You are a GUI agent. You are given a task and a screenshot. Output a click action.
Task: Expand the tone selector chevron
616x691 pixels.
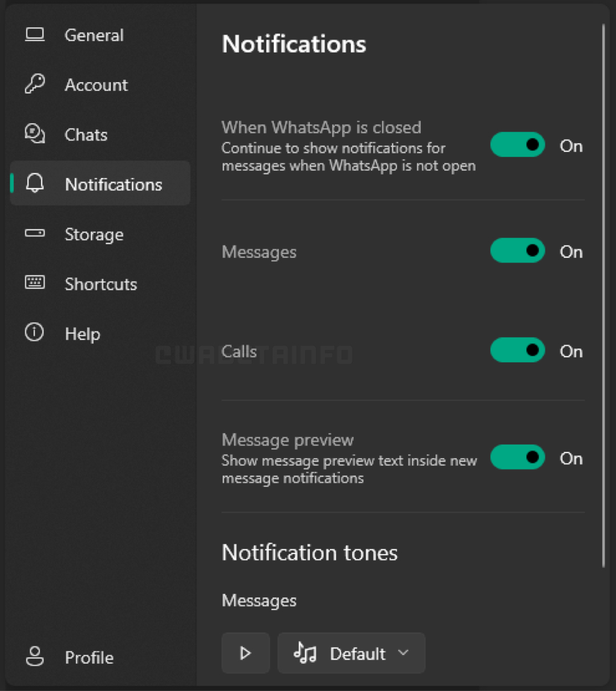tap(403, 653)
